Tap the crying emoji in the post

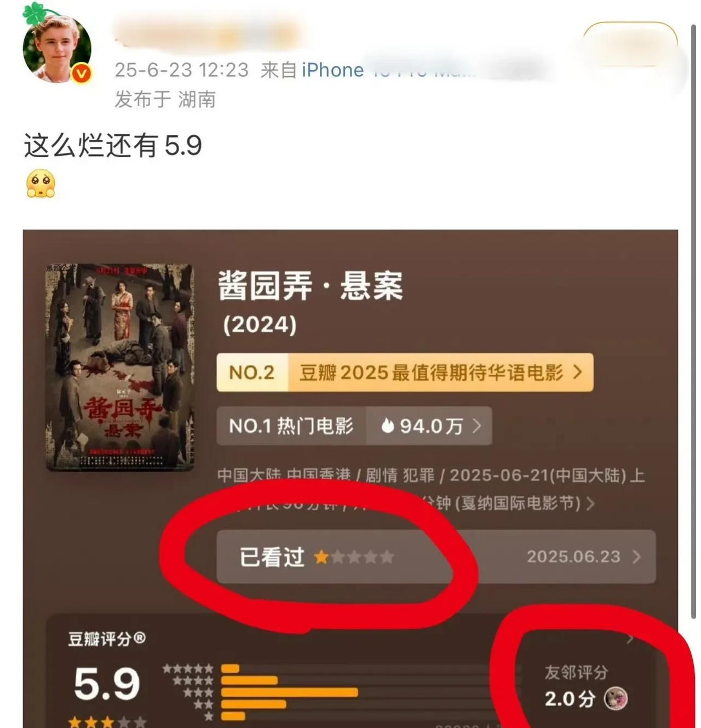tap(41, 184)
